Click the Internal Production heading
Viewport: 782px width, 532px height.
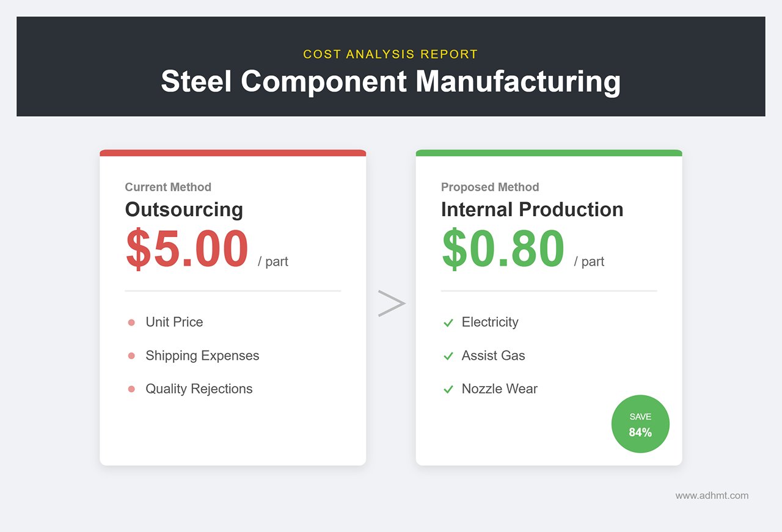(x=532, y=210)
